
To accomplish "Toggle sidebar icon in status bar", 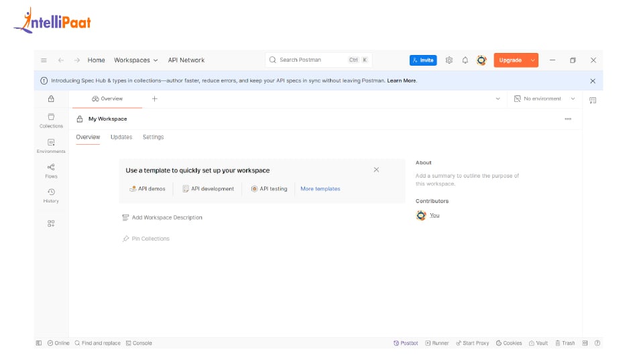I will (39, 343).
